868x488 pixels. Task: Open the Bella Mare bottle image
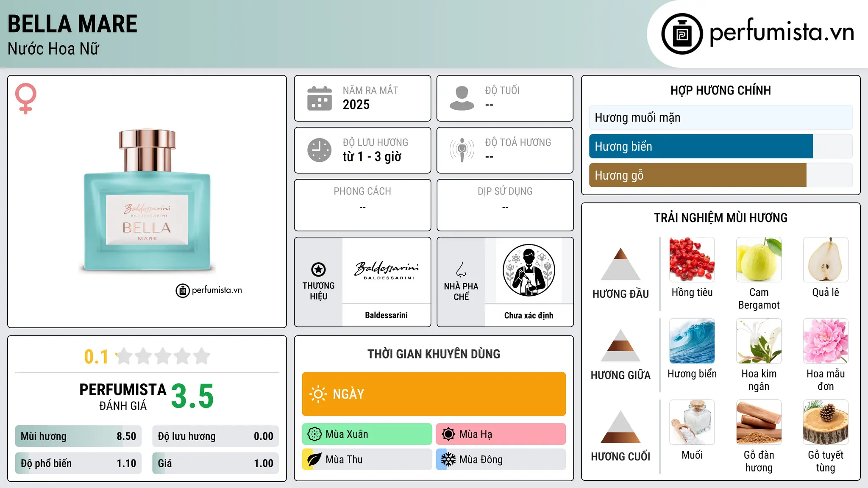[x=147, y=200]
